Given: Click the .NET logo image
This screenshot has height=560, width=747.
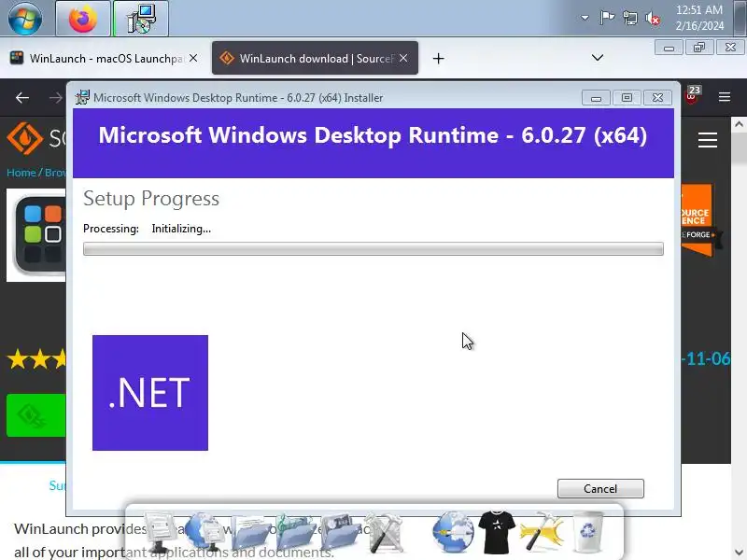Looking at the screenshot, I should [x=150, y=393].
